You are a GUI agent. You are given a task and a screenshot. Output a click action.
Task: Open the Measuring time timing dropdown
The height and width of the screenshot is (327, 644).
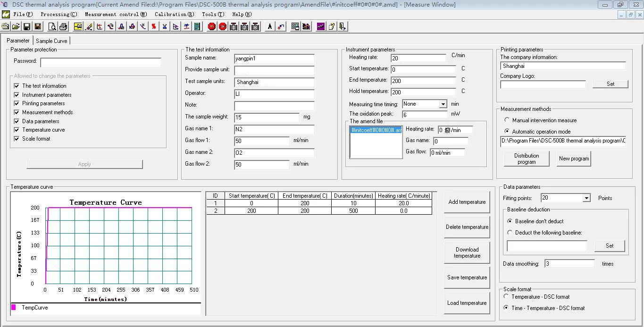pyautogui.click(x=443, y=104)
